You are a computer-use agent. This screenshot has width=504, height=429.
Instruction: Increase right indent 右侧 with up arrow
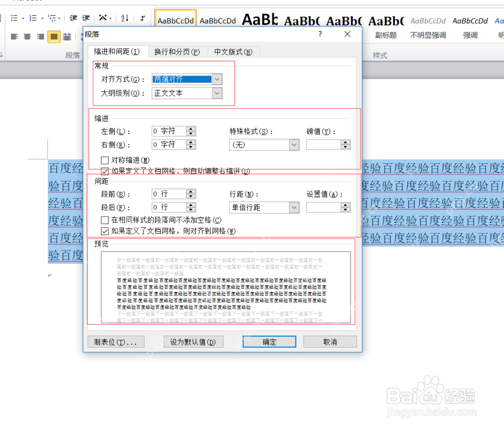pos(191,143)
